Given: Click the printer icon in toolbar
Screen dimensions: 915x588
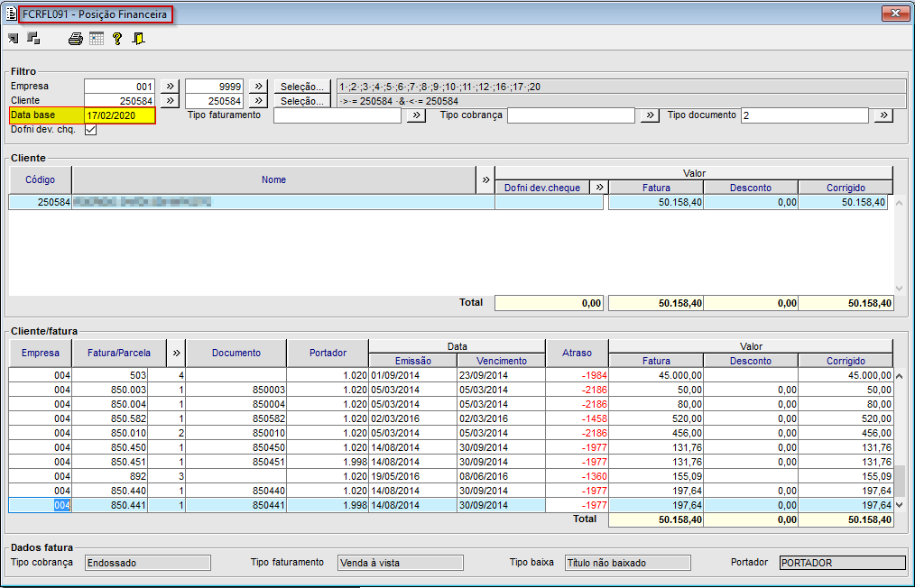Looking at the screenshot, I should [76, 39].
